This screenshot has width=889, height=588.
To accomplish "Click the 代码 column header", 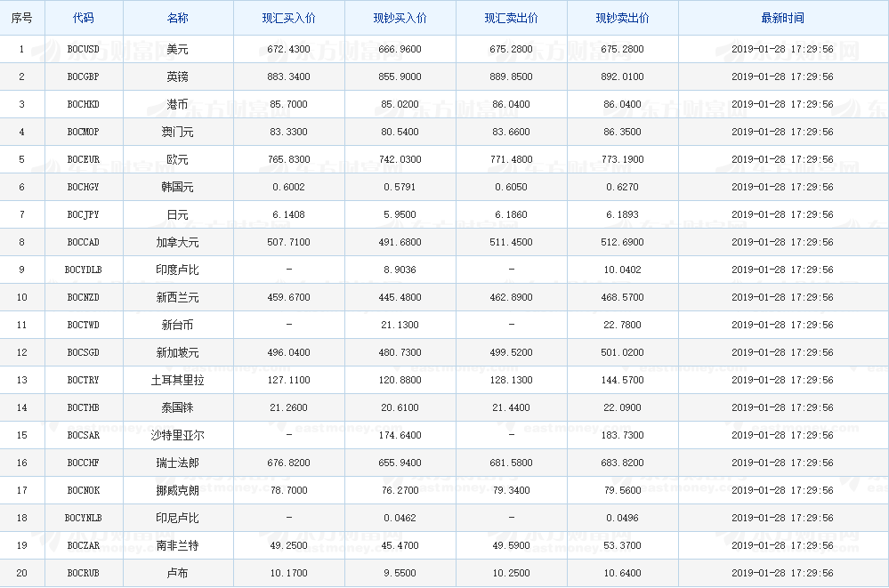I will [x=84, y=18].
